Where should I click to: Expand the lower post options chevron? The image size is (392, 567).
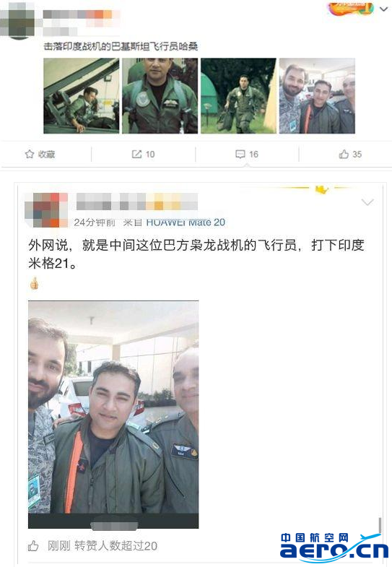(367, 202)
